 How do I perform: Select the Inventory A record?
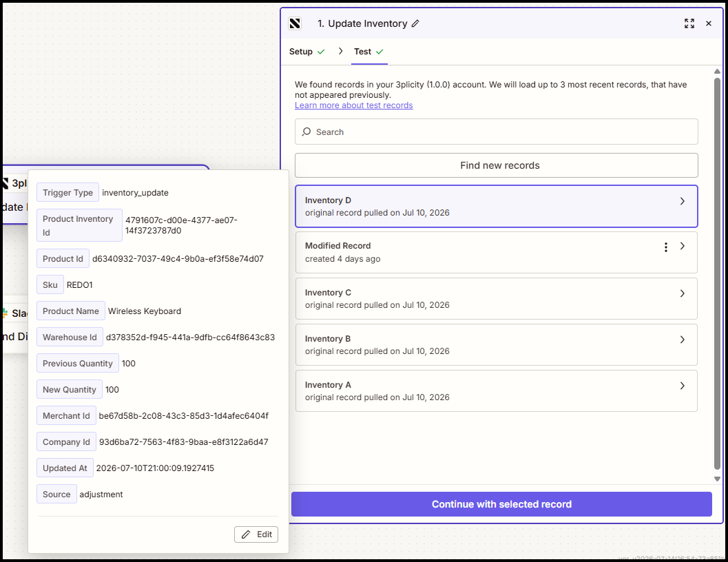[x=497, y=391]
